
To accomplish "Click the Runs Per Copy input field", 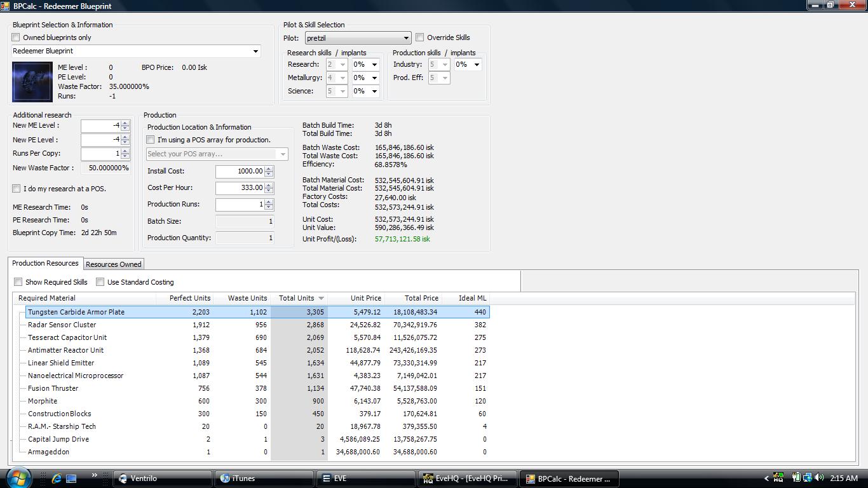I will tap(101, 154).
